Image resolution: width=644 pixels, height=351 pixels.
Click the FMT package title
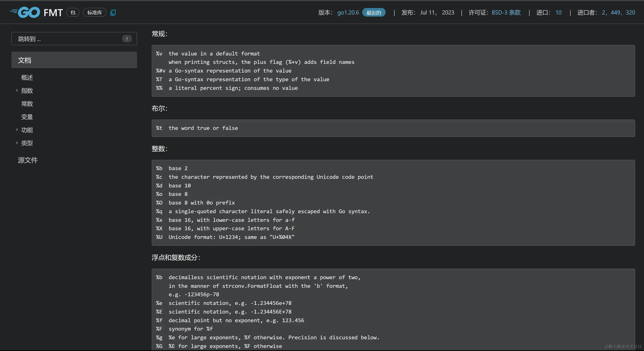[53, 12]
